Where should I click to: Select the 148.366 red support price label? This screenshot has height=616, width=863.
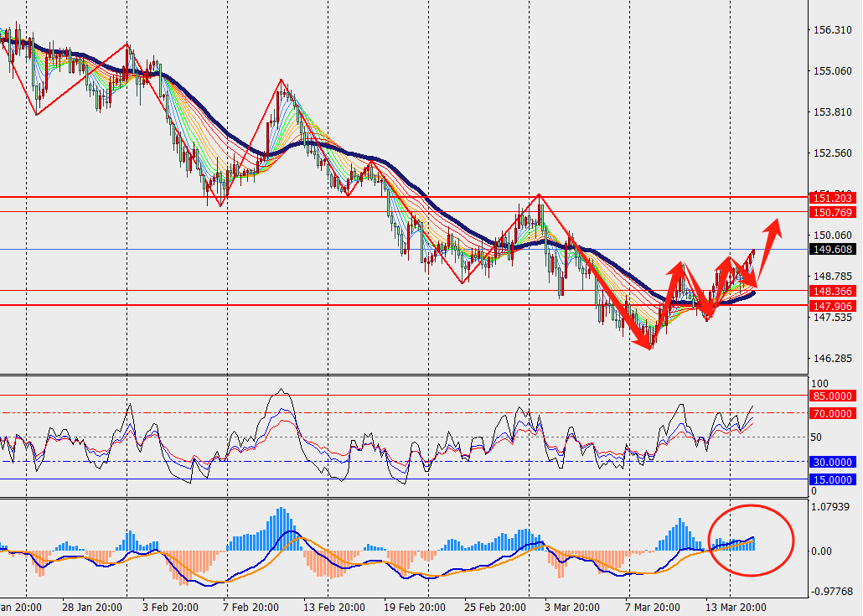pos(832,291)
